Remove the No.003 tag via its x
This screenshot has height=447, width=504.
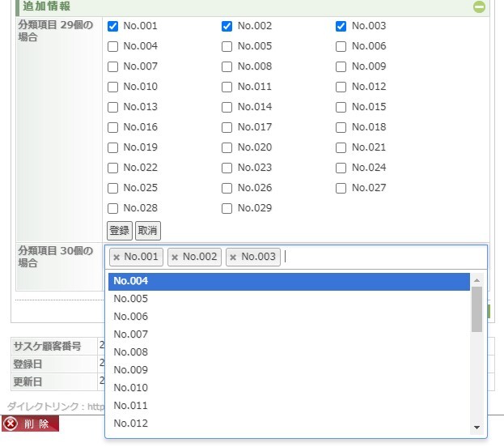pos(233,258)
